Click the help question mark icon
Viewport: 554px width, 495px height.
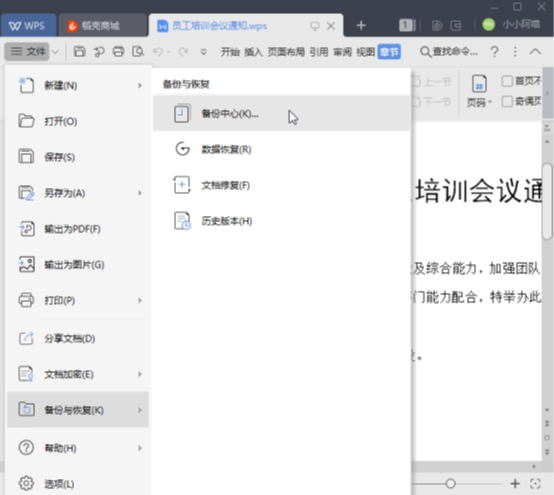click(x=495, y=52)
